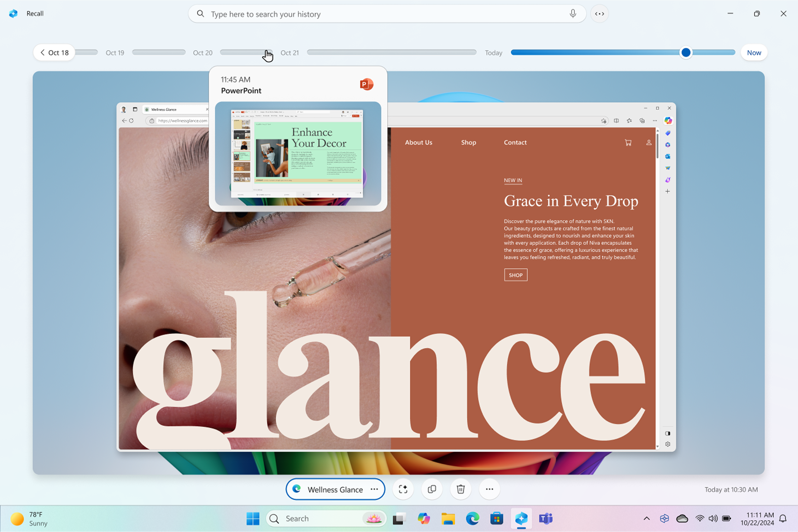Select the About Us navigation item
798x532 pixels.
(x=418, y=142)
